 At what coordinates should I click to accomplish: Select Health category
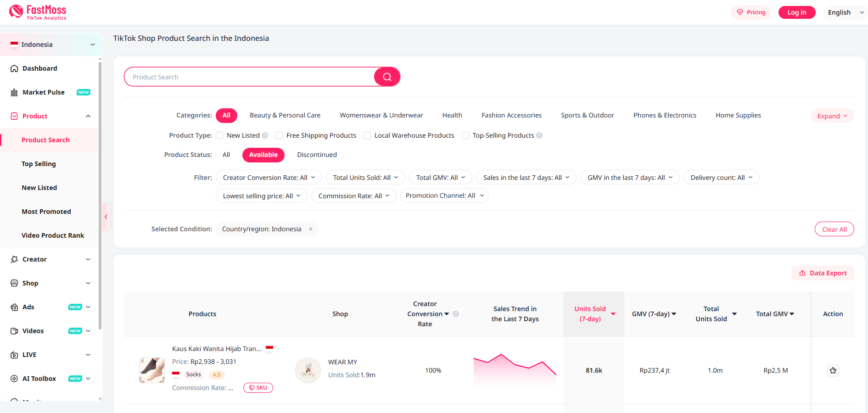tap(452, 115)
